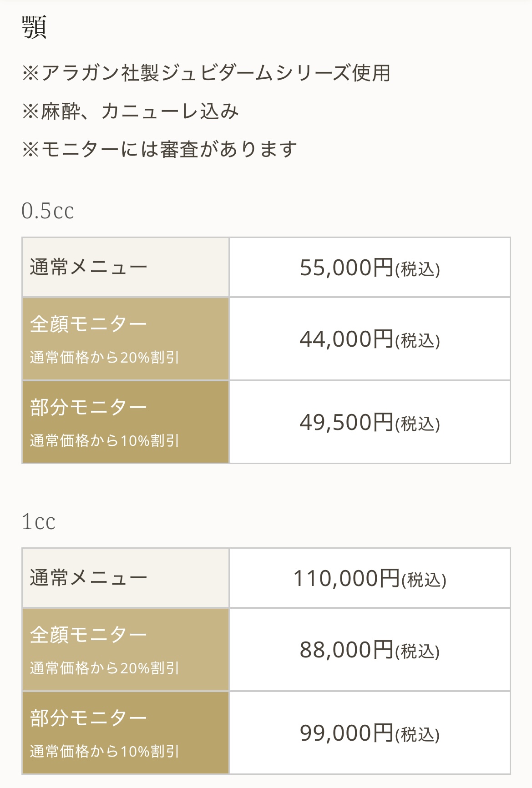Image resolution: width=532 pixels, height=788 pixels.
Task: Tap 全顔モニター label in the 1cc table
Action: click(x=89, y=635)
